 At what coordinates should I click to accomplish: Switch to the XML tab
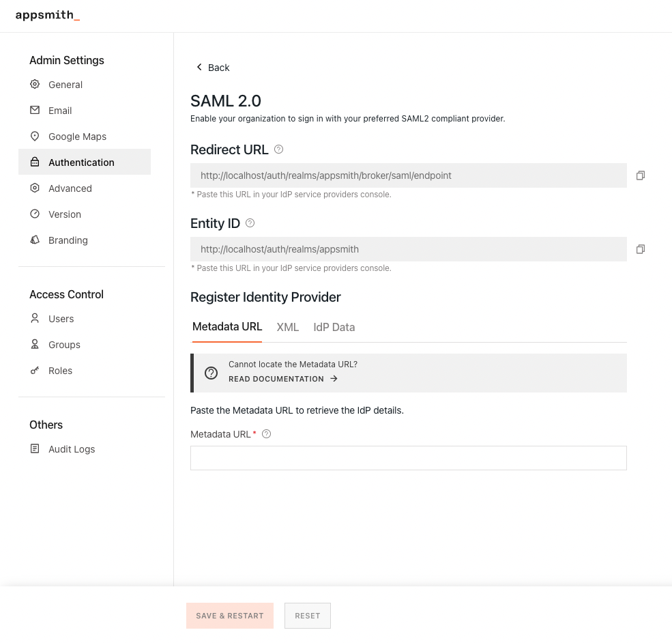point(287,327)
